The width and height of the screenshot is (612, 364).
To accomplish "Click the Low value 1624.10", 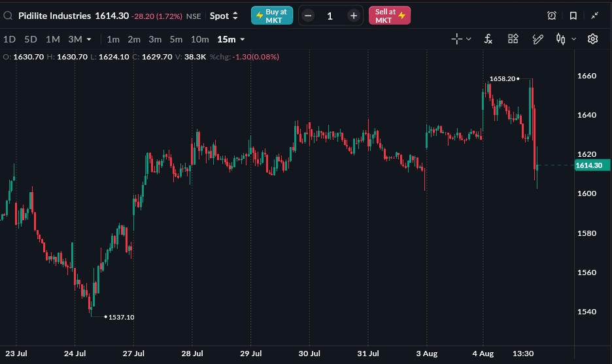I will tap(114, 57).
